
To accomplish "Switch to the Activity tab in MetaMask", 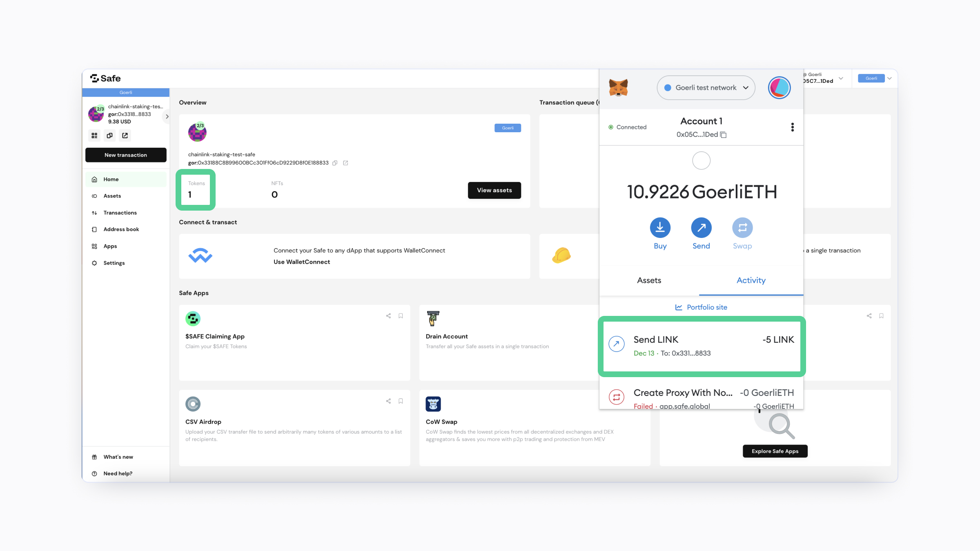I will [x=751, y=280].
